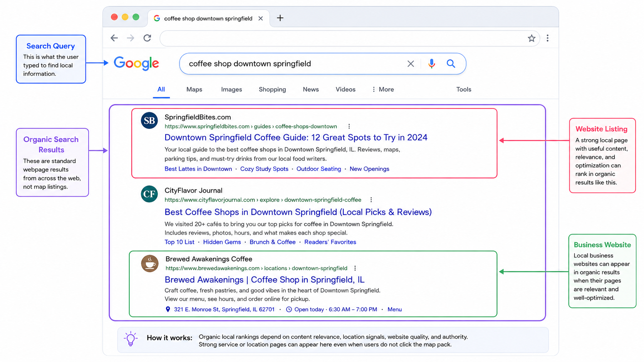Clear the search box with the X icon
This screenshot has width=644, height=362.
click(x=411, y=64)
